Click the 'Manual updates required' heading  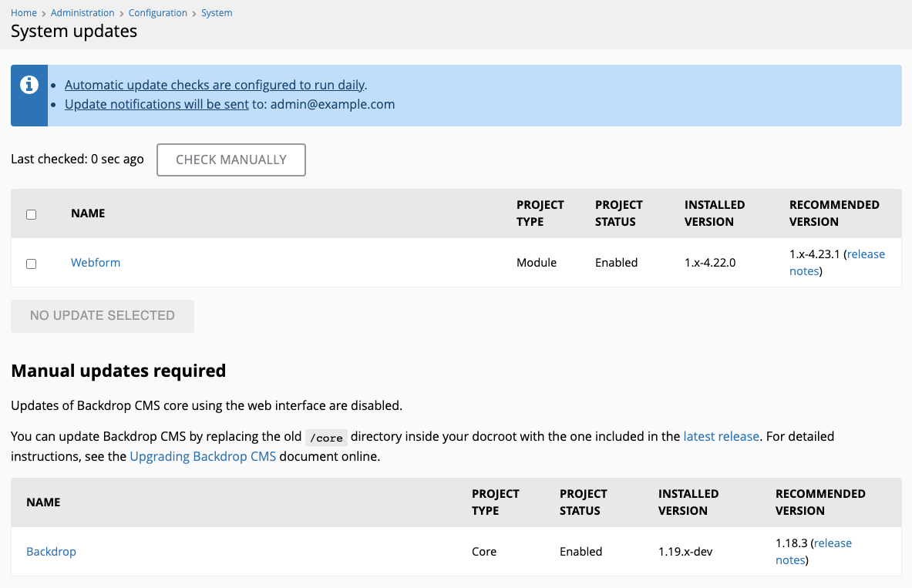[118, 371]
